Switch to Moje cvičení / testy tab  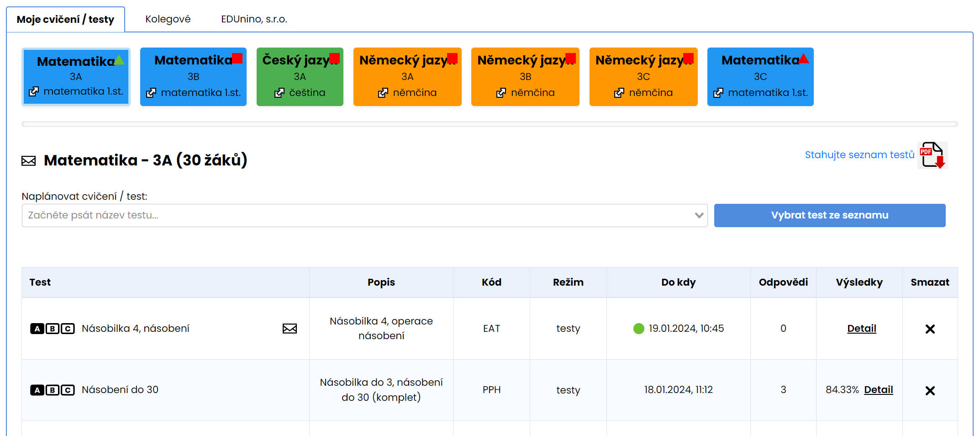click(65, 19)
